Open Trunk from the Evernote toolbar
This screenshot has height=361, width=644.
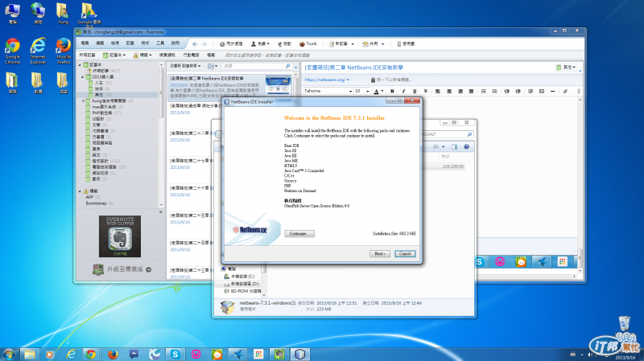(308, 44)
